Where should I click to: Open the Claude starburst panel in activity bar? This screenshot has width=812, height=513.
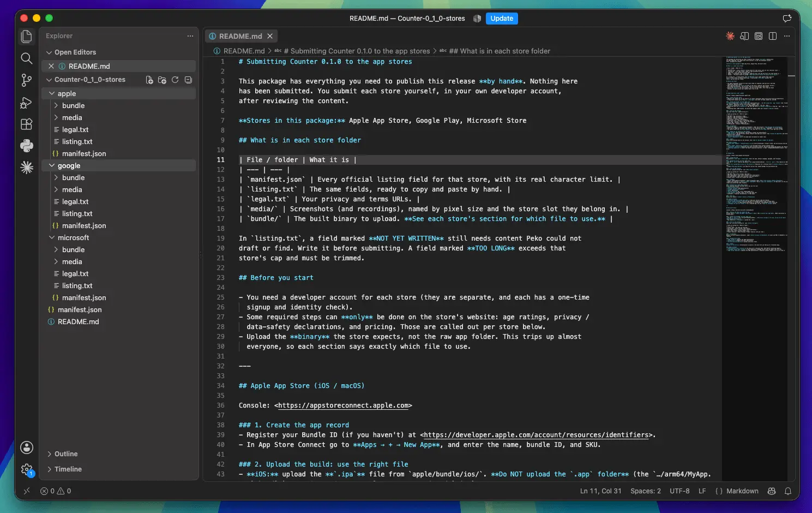tap(26, 168)
